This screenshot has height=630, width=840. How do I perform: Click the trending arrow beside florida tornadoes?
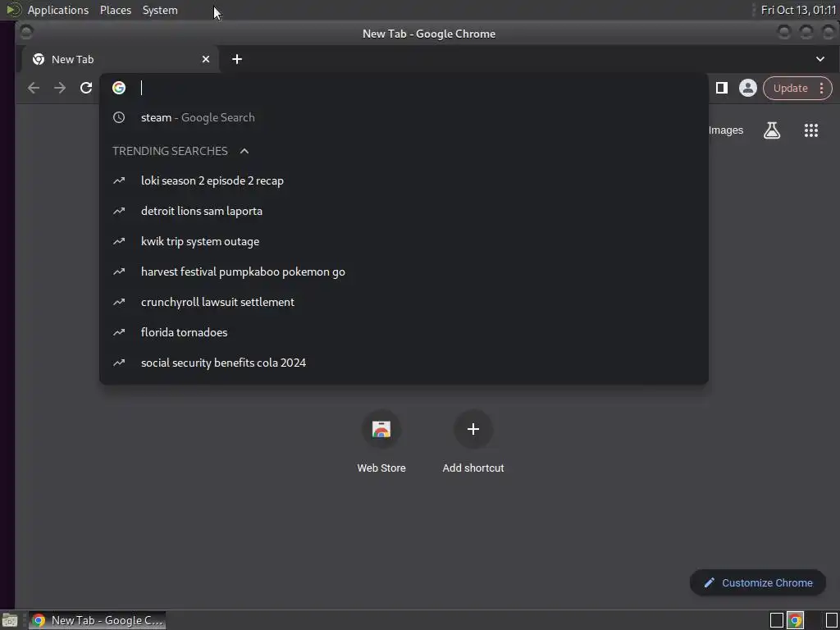119,332
